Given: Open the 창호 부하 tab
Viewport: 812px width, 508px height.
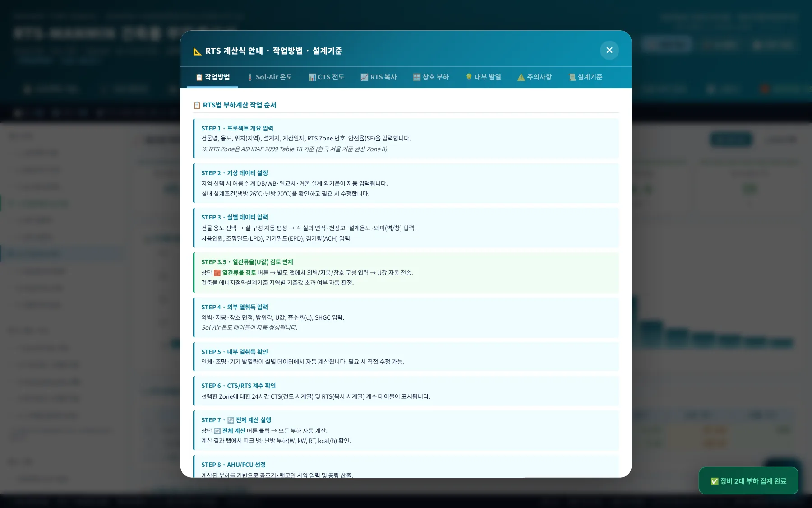Looking at the screenshot, I should (431, 77).
